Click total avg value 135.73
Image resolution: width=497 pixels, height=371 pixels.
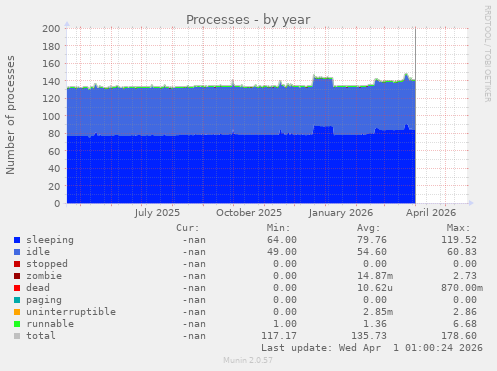click(369, 336)
